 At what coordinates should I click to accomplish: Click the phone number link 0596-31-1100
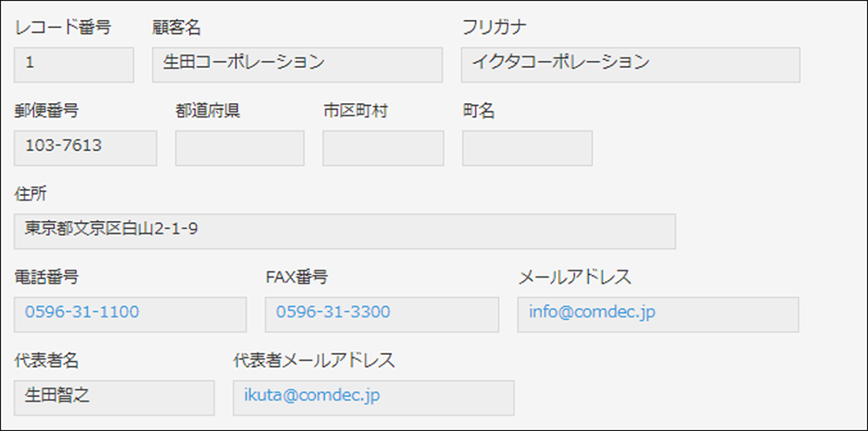[82, 312]
